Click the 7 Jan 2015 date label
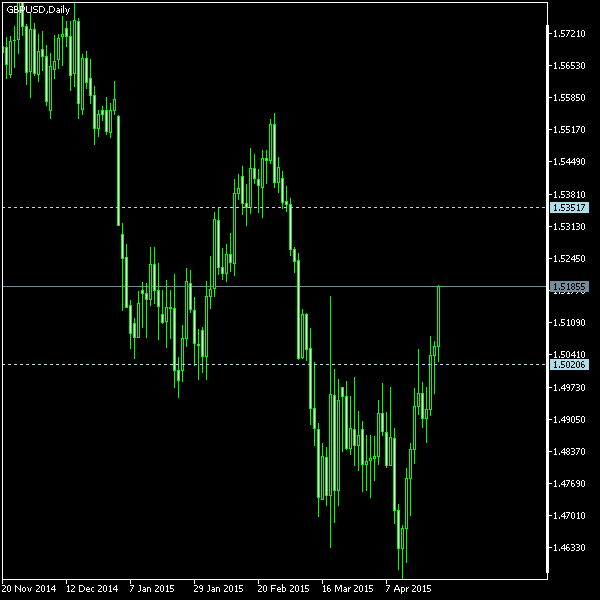 click(152, 589)
